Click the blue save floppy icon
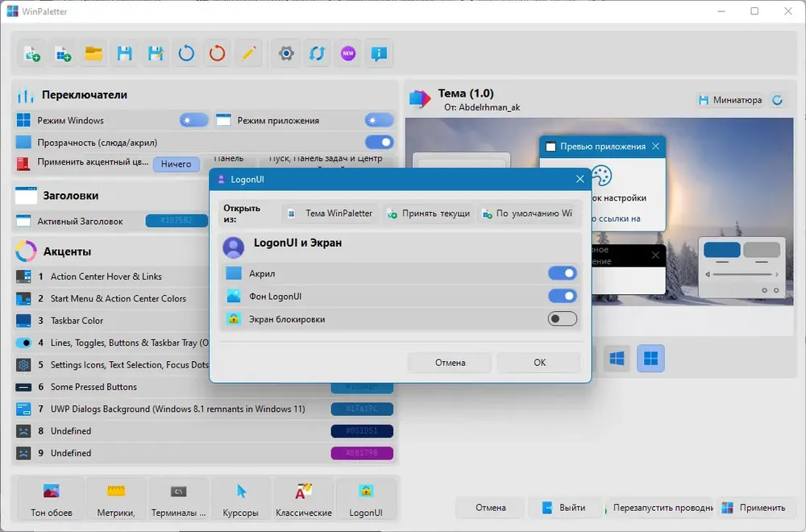806x532 pixels. click(x=124, y=53)
